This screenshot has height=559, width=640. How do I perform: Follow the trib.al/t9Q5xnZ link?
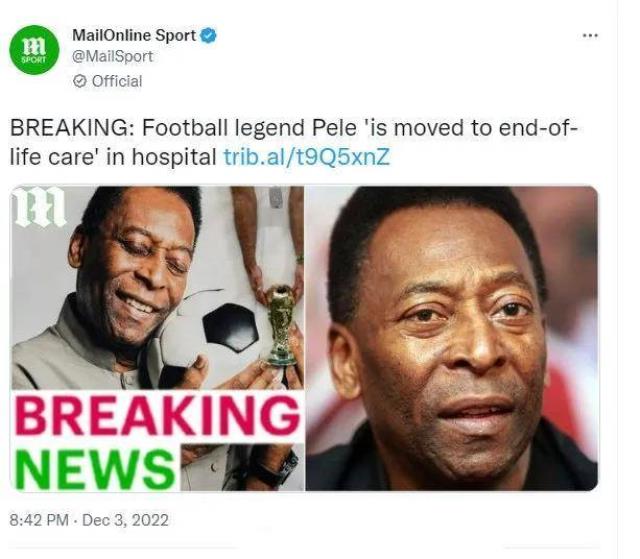coord(307,157)
